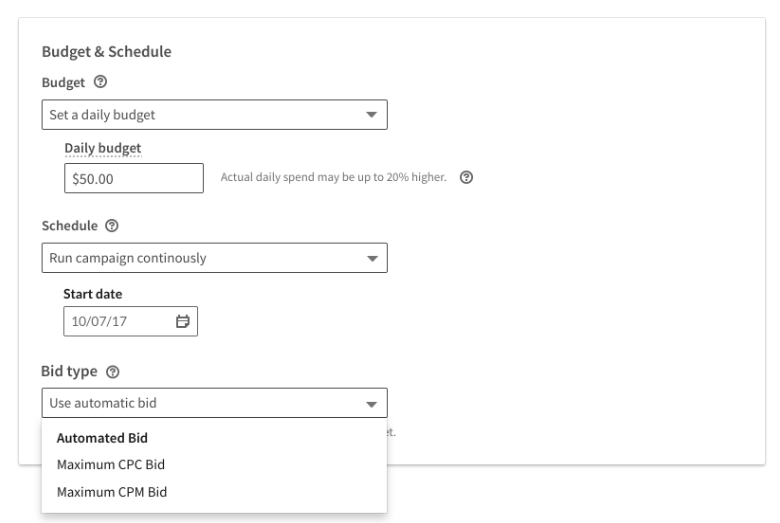
Task: Open the calendar picker icon
Action: [182, 322]
